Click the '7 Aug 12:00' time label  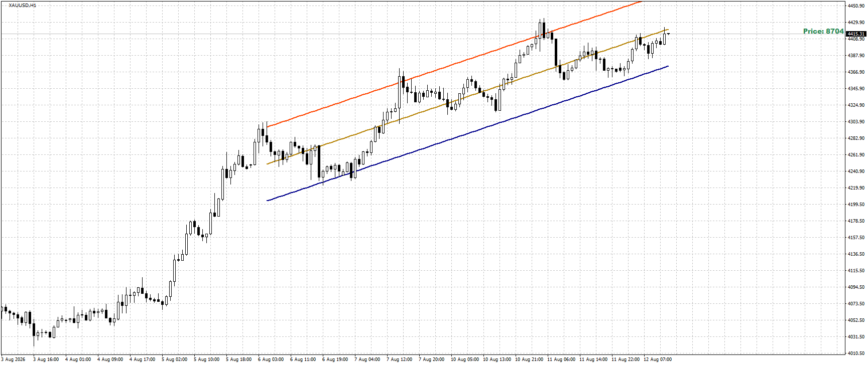(400, 359)
